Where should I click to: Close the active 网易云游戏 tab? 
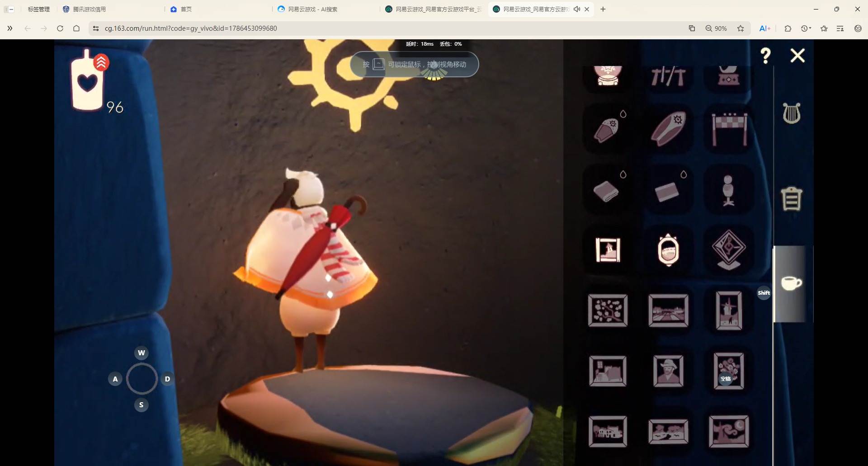tap(587, 9)
